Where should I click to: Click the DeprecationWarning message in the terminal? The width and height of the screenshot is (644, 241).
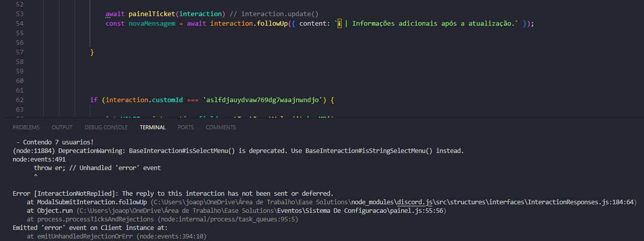238,151
